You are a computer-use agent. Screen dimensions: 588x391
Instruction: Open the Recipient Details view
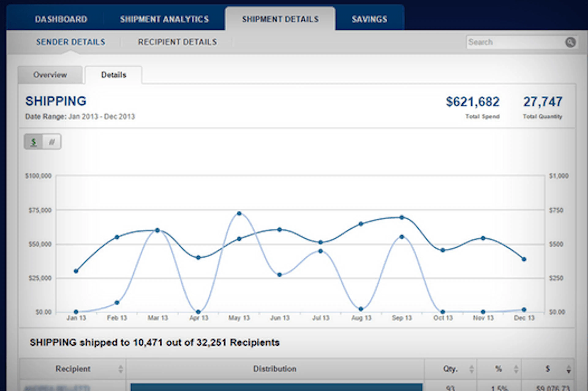(x=178, y=42)
